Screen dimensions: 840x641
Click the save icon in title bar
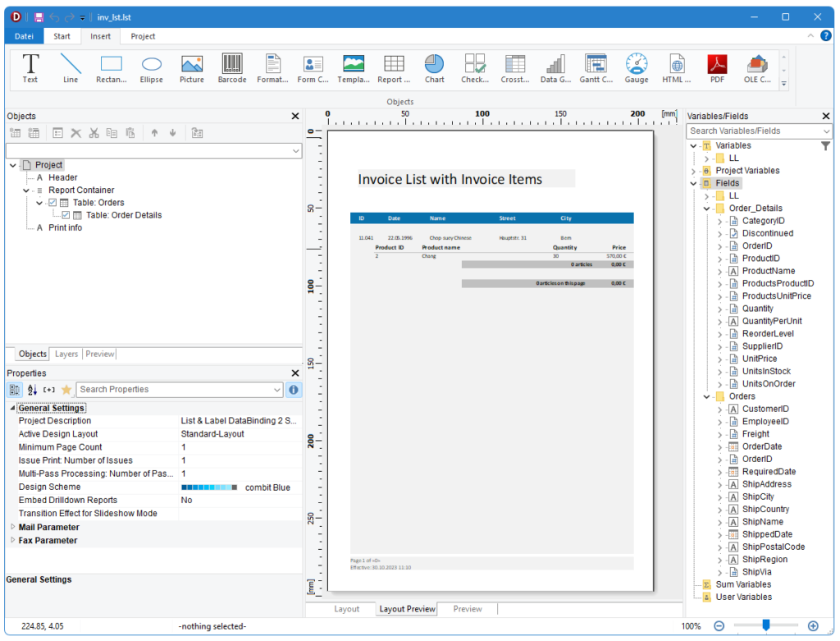click(39, 17)
